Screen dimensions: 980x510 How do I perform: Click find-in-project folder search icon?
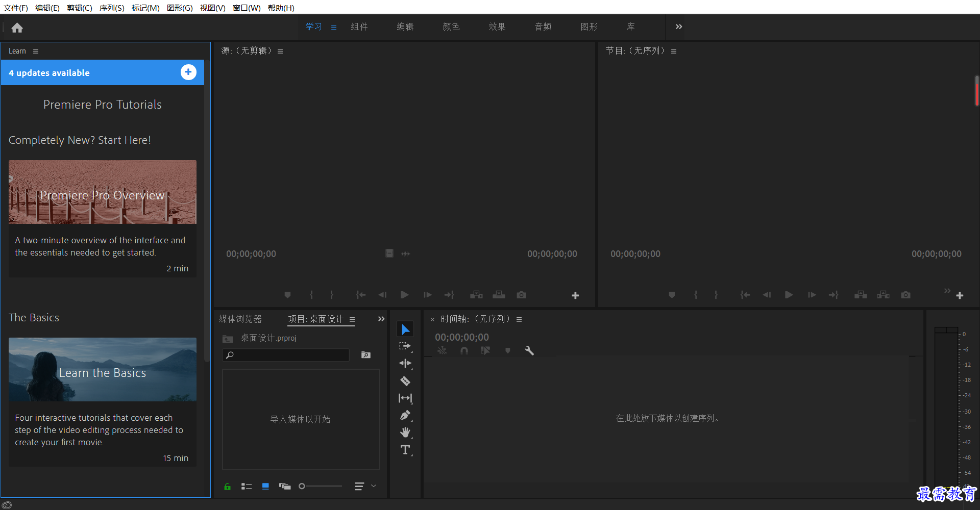[366, 355]
